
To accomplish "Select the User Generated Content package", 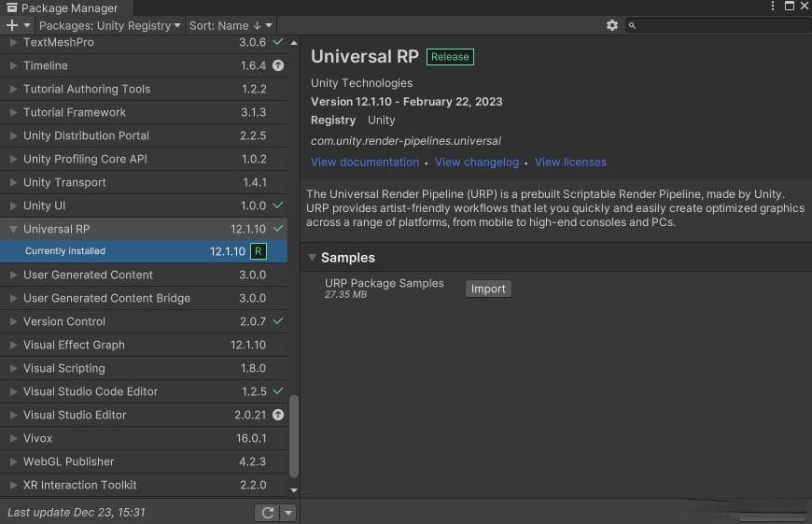I will 144,275.
